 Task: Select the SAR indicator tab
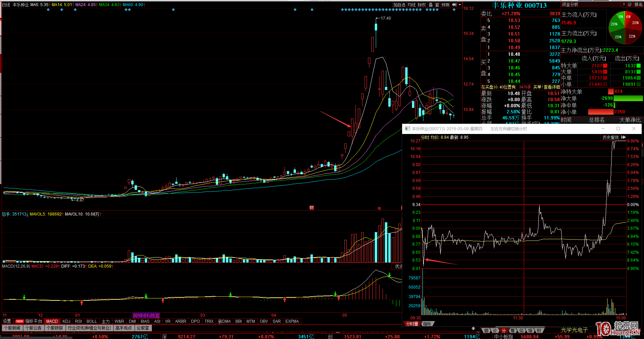click(x=277, y=321)
